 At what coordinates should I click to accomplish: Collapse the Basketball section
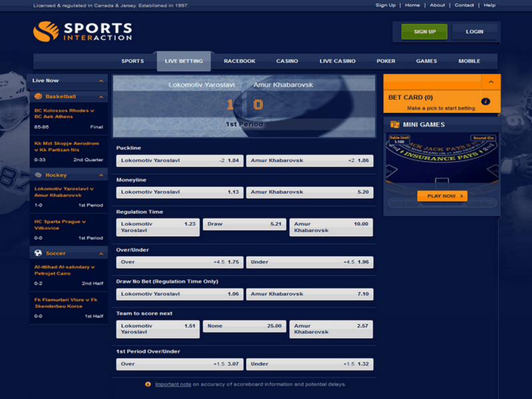101,97
